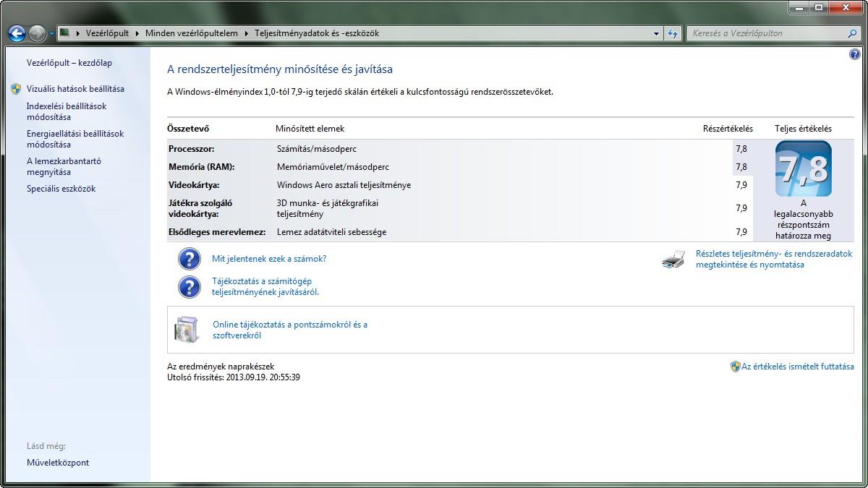Click Lemez adatátviteli sebessége text

[x=331, y=232]
